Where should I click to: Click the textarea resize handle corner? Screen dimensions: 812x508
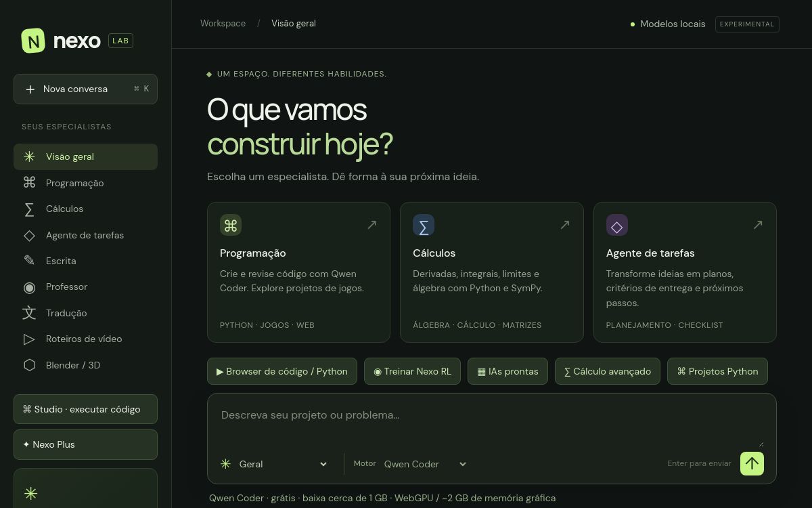point(761,444)
